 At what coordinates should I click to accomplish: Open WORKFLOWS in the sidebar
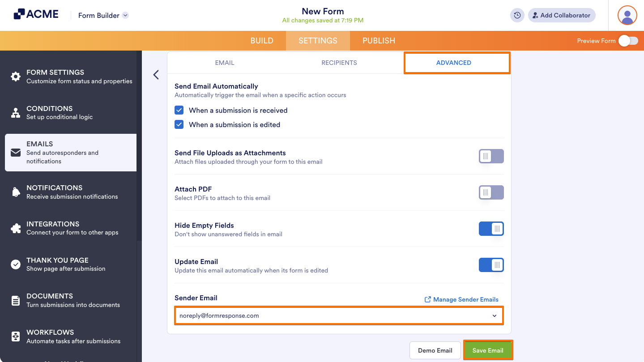coord(71,336)
